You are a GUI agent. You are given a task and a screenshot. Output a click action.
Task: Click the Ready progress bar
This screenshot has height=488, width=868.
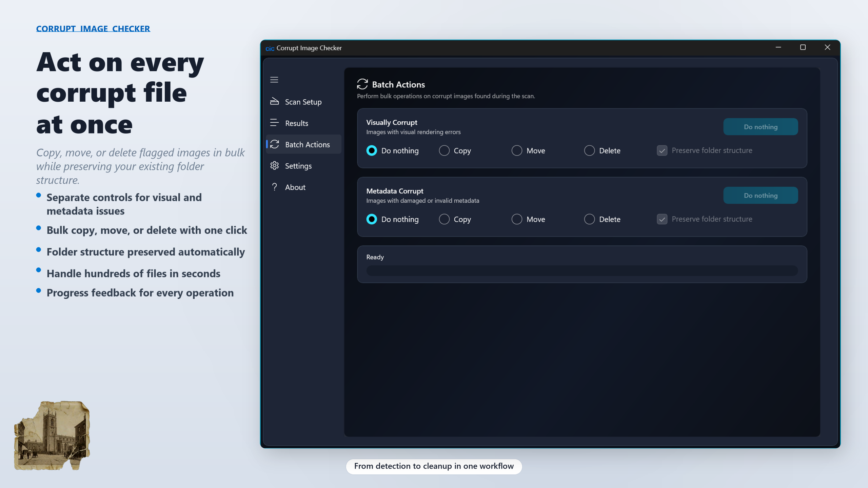pos(582,270)
